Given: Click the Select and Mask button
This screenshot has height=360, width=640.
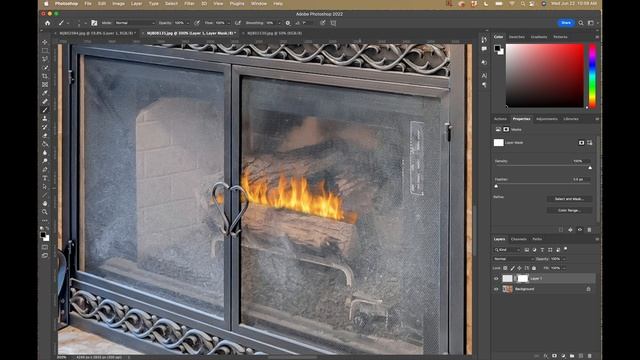Looking at the screenshot, I should tap(569, 199).
